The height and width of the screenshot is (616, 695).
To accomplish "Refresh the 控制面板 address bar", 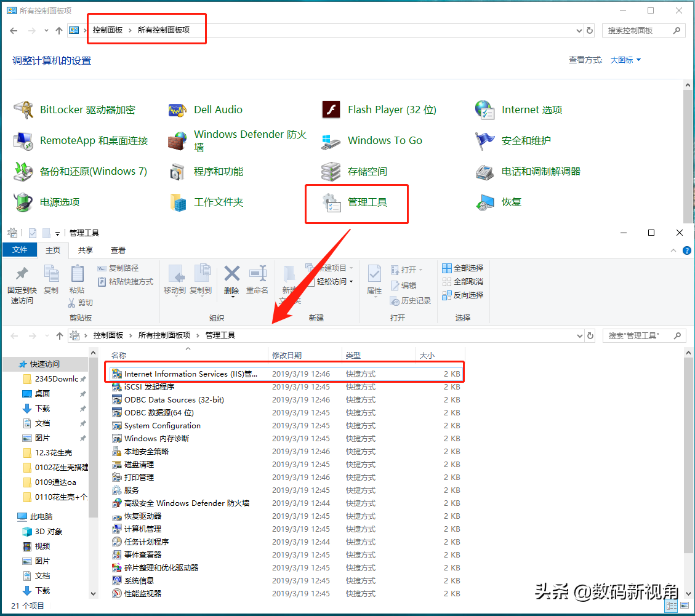I will 590,31.
